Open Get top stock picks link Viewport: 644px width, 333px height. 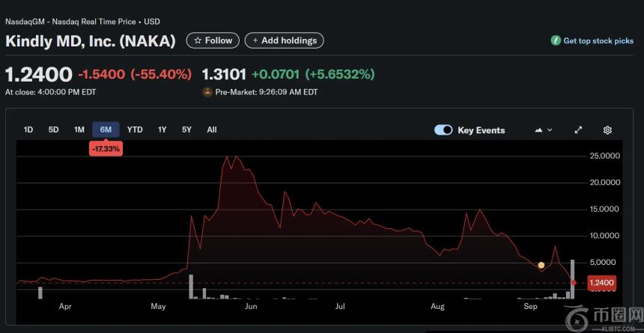pyautogui.click(x=598, y=41)
